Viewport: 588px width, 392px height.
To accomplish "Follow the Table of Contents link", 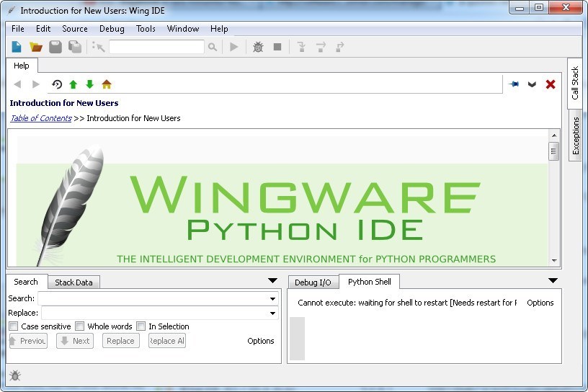I will (x=41, y=118).
